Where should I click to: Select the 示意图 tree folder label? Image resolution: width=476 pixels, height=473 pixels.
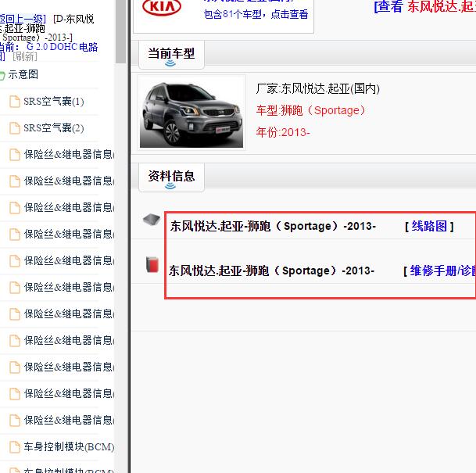23,75
